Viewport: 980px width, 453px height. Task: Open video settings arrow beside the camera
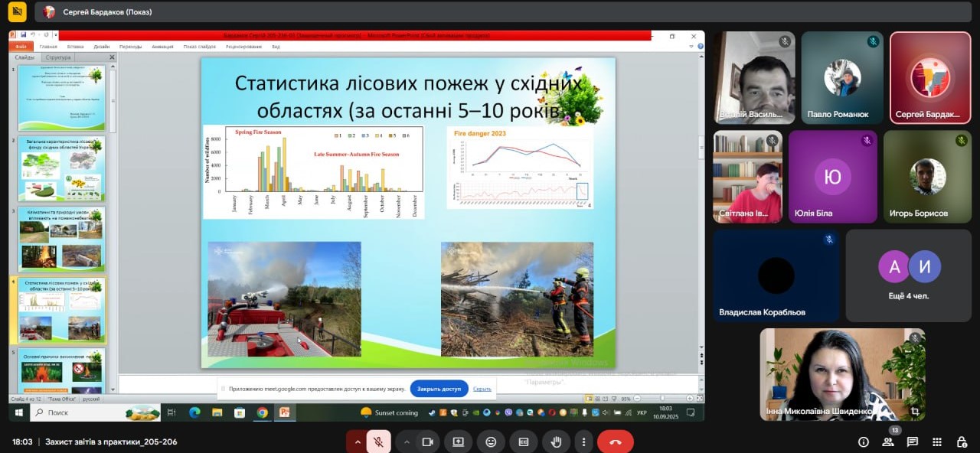(406, 442)
